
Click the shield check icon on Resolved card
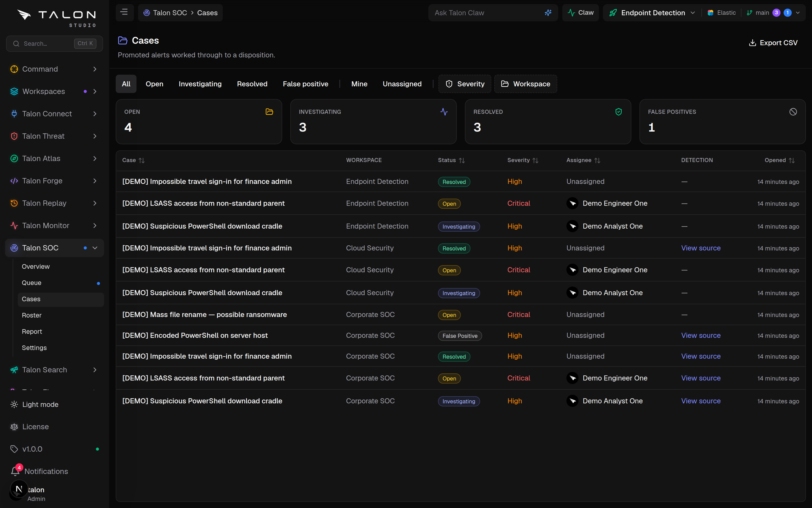pyautogui.click(x=618, y=112)
